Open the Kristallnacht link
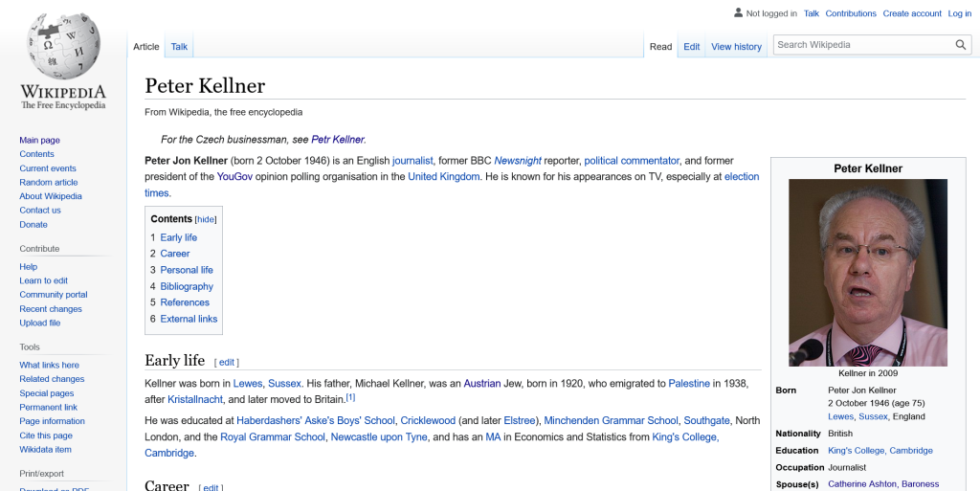The width and height of the screenshot is (980, 491). click(x=195, y=400)
